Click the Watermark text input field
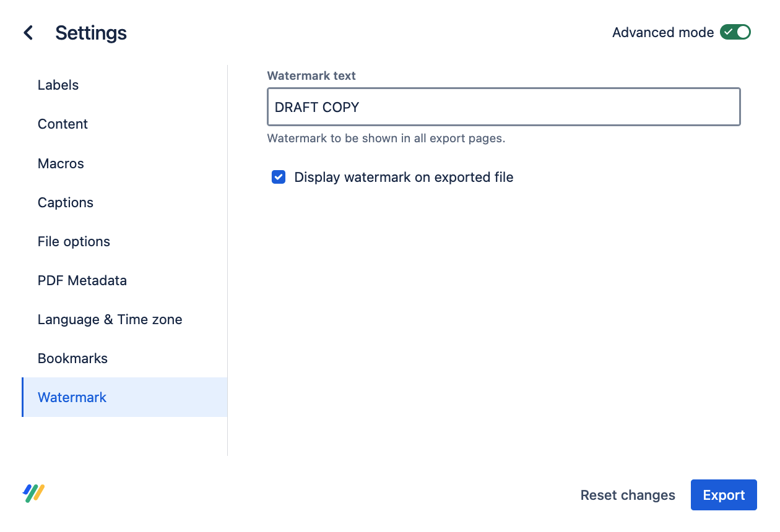 click(503, 107)
